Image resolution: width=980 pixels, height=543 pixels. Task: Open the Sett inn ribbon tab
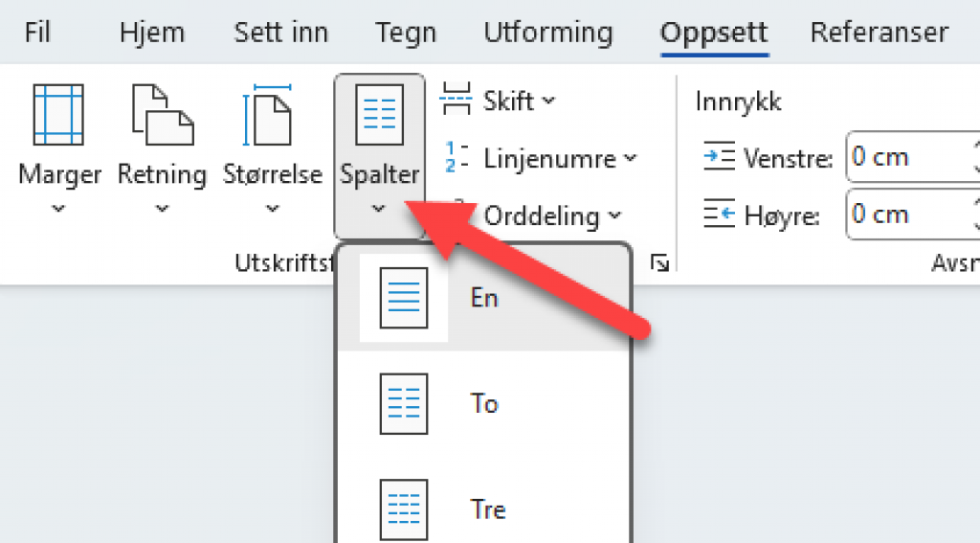click(x=280, y=32)
